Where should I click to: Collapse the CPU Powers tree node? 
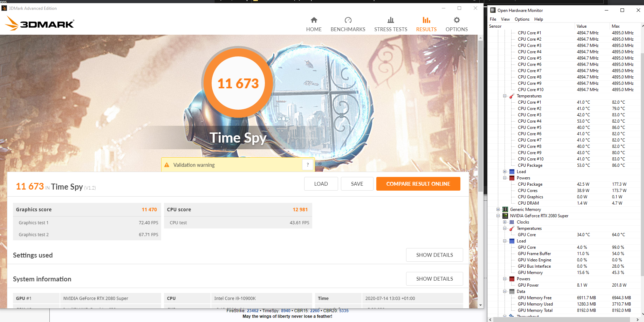coord(505,178)
